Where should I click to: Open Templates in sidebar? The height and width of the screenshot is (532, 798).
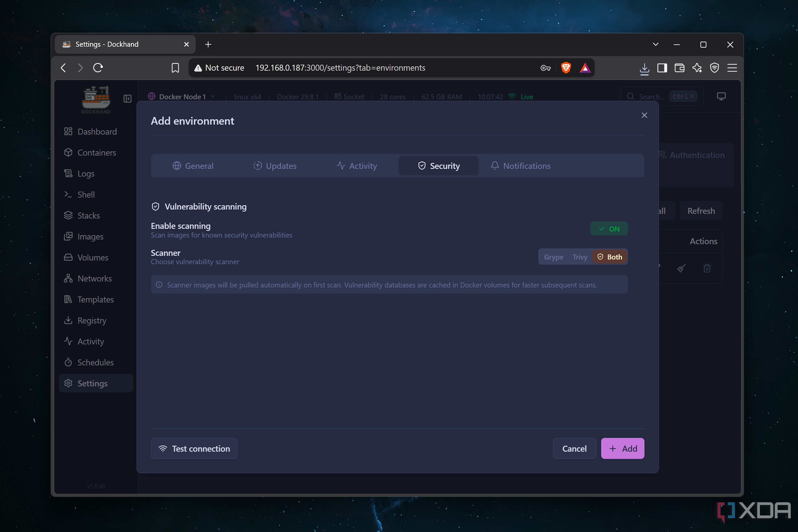click(x=96, y=299)
